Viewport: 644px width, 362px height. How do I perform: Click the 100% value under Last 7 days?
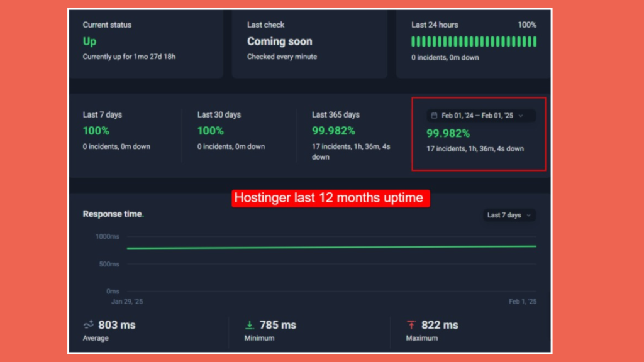[96, 131]
